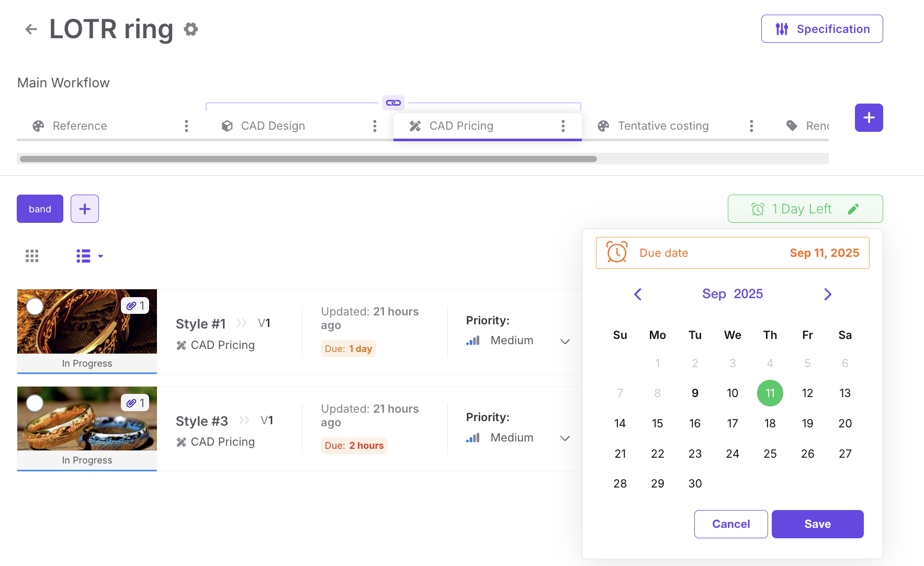Open three-dot menu for CAD Design stage
924x566 pixels.
pos(375,126)
